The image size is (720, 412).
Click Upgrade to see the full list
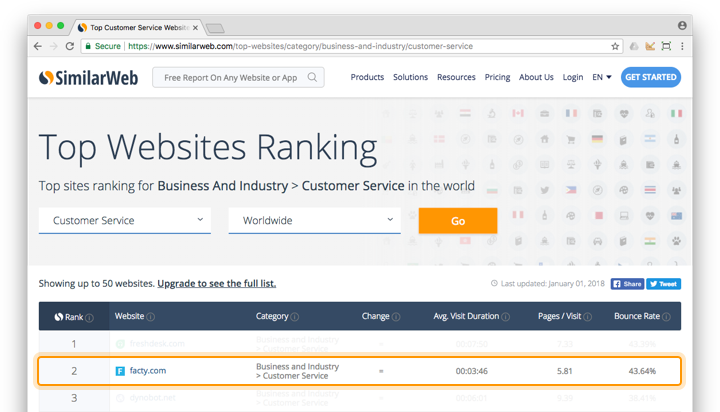click(217, 283)
